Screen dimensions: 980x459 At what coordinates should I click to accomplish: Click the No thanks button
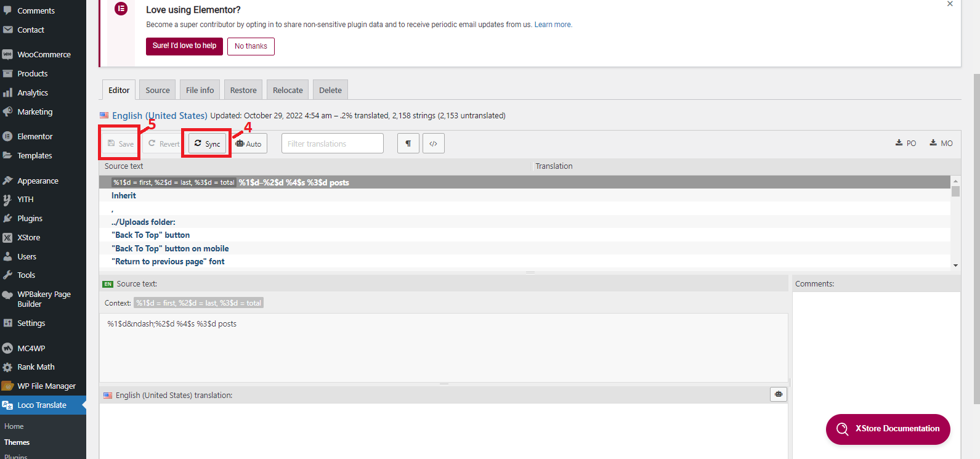pos(251,46)
